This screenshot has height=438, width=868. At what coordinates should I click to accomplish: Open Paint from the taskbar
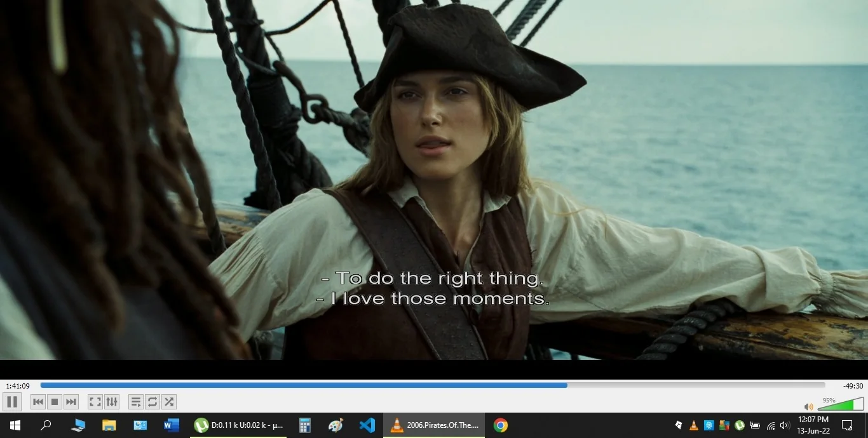click(x=336, y=425)
